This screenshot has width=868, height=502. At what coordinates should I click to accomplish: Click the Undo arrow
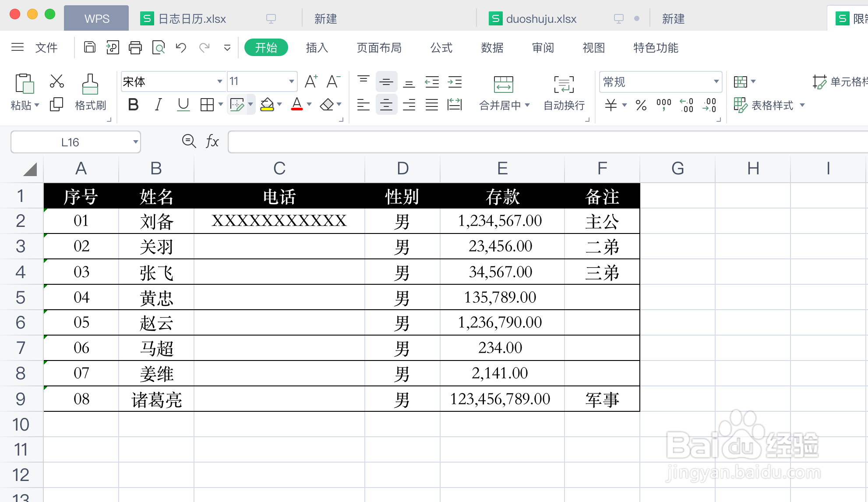(181, 47)
